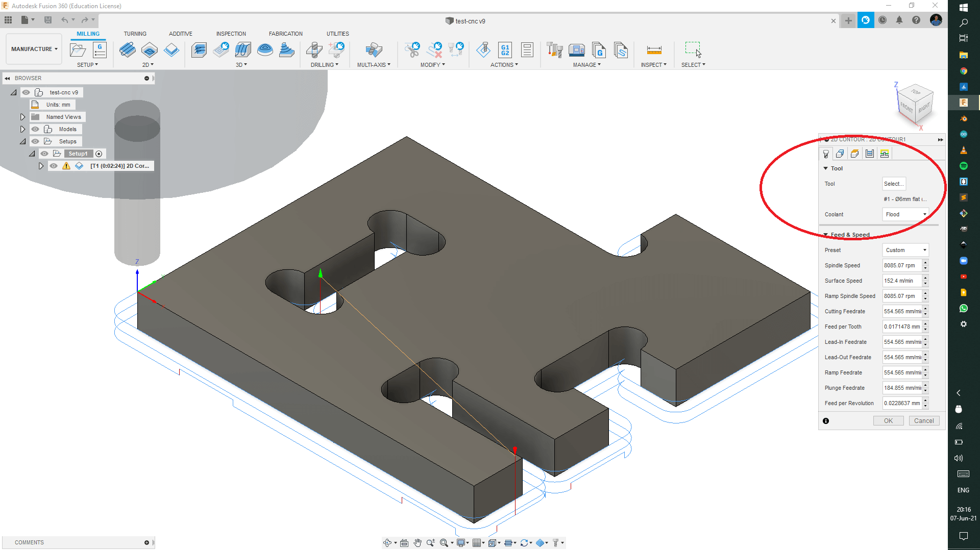The height and width of the screenshot is (550, 980).
Task: Open the Job Status clock icon
Action: (883, 20)
